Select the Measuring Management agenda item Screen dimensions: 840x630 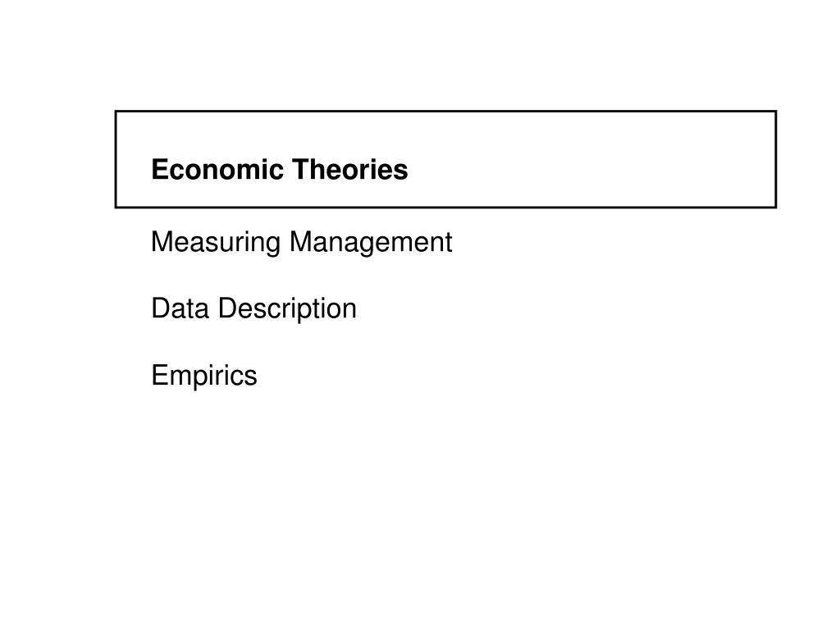click(302, 243)
